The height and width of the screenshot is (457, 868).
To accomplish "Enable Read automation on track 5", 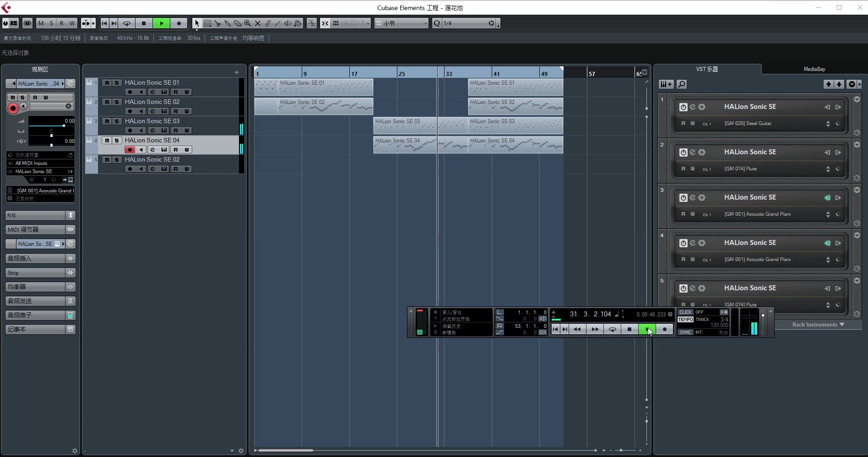I will pos(176,169).
